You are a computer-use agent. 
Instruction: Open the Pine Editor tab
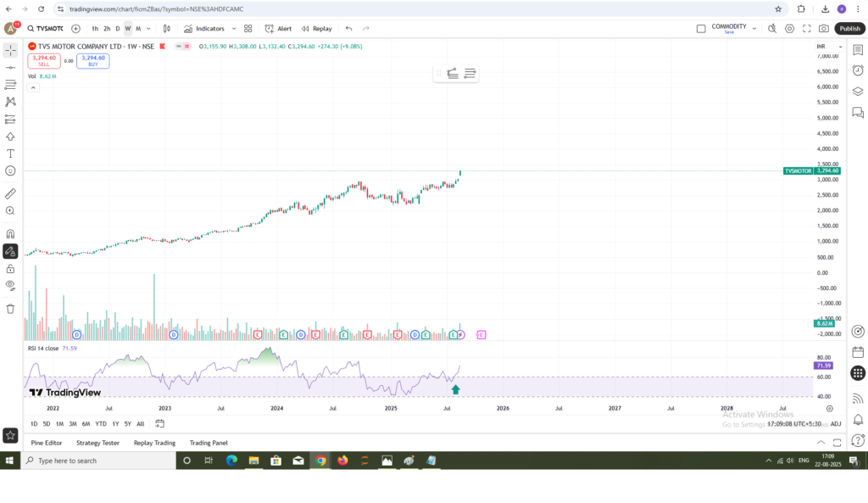tap(47, 443)
